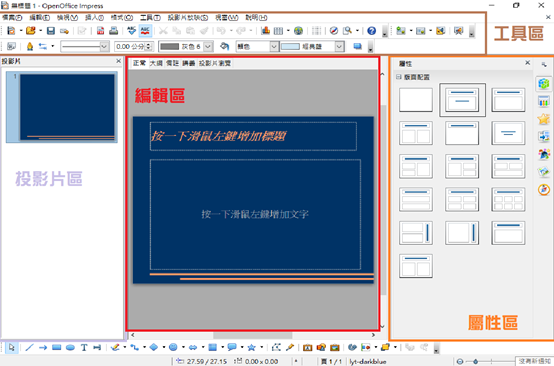Collapse the layouts section expander
This screenshot has width=554, height=366.
399,77
